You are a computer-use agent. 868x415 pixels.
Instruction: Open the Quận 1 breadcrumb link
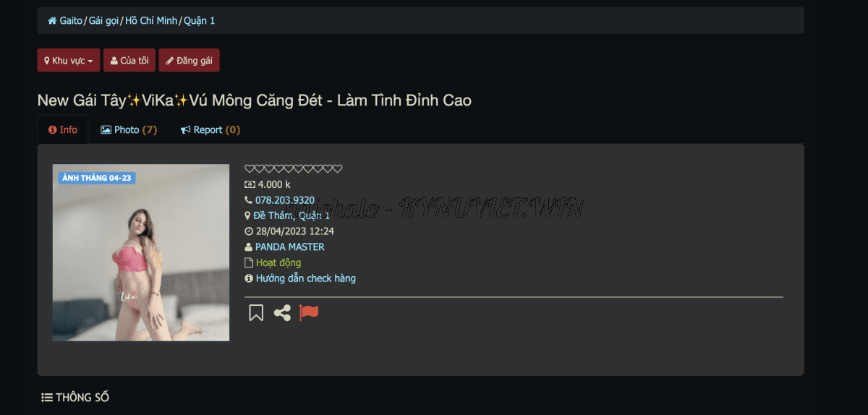pyautogui.click(x=200, y=21)
